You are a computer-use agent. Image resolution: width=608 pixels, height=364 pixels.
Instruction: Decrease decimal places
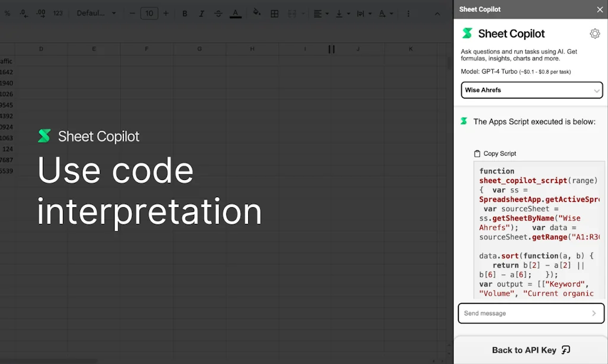point(24,12)
